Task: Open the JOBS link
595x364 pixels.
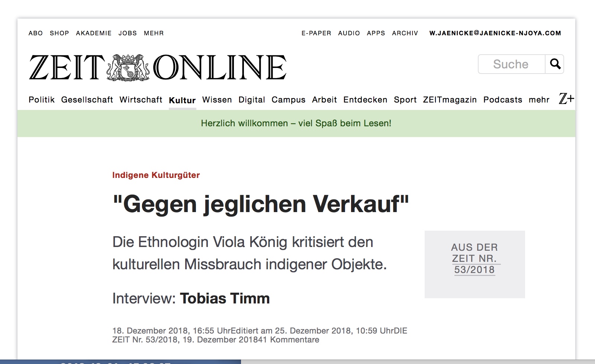Action: pos(128,33)
